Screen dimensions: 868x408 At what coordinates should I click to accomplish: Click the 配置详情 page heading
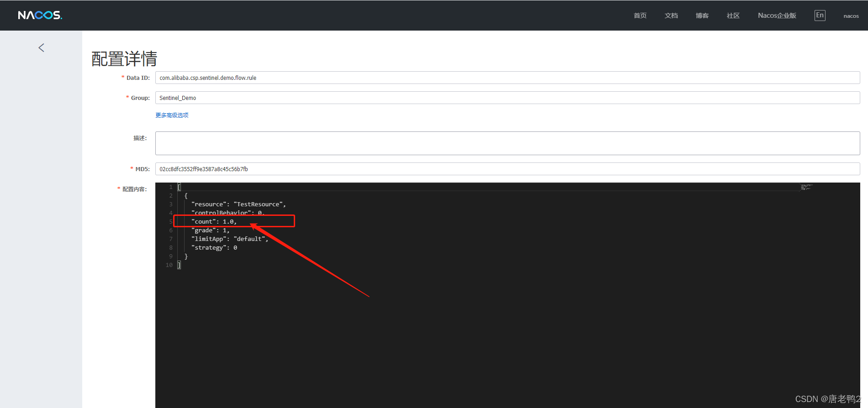pyautogui.click(x=124, y=59)
